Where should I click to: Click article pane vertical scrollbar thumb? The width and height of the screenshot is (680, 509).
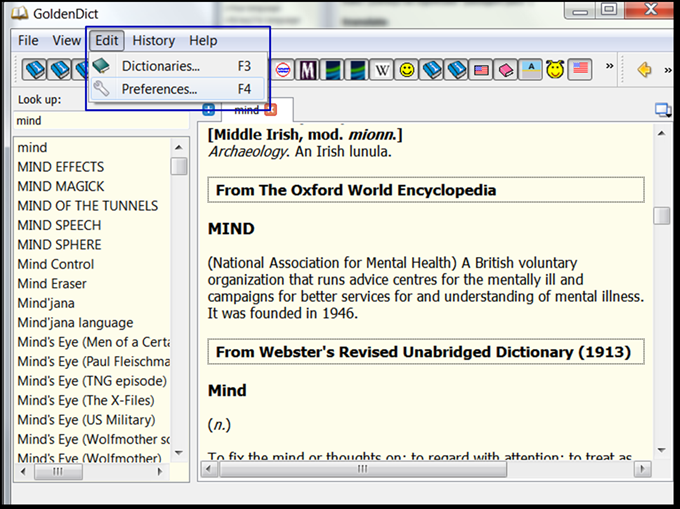(662, 215)
